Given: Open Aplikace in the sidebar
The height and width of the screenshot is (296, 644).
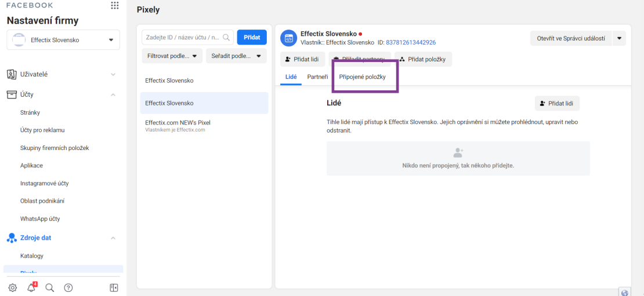Looking at the screenshot, I should point(32,166).
